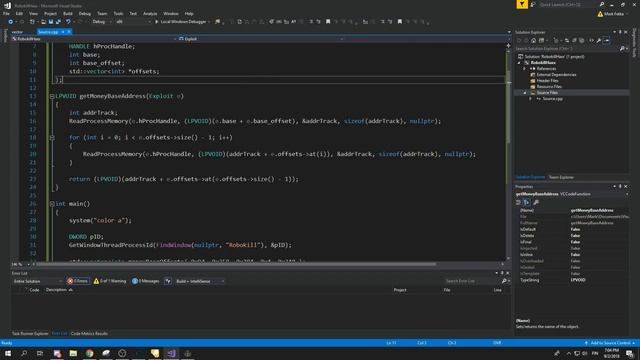Viewport: 640px width, 360px height.
Task: Toggle the 0 Messages filter
Action: (x=146, y=281)
